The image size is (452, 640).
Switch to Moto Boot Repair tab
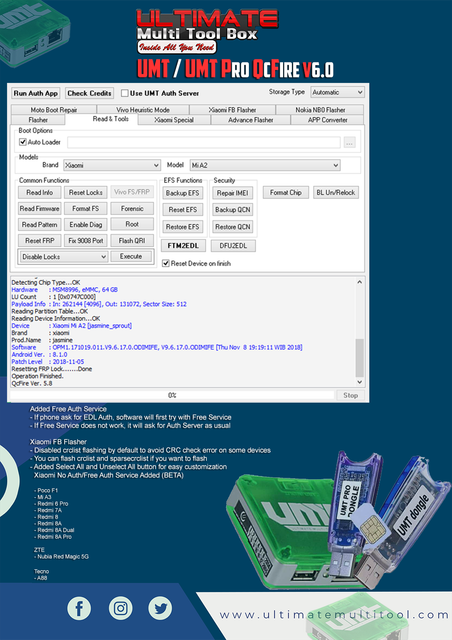54,110
